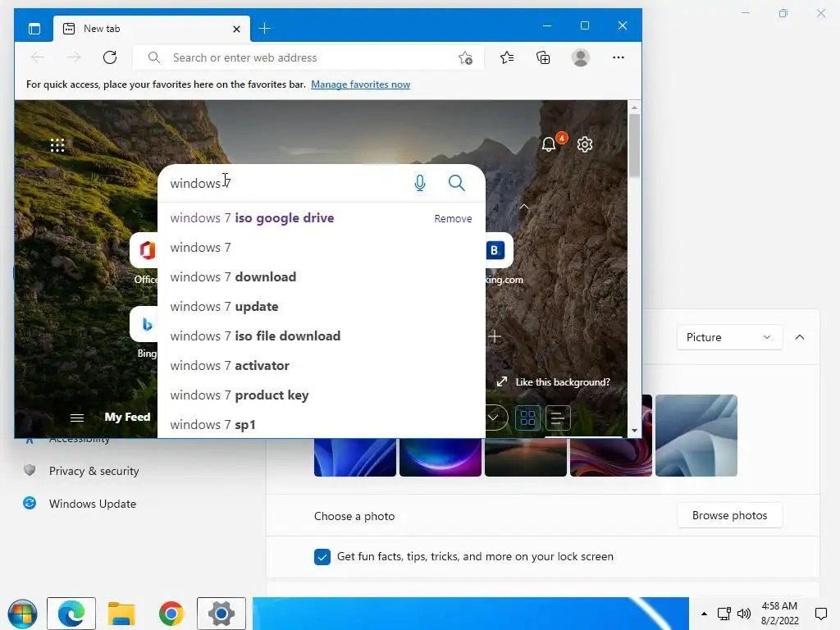Screen dimensions: 840x630
Task: Expand the feed layout dropdown circle
Action: 495,418
